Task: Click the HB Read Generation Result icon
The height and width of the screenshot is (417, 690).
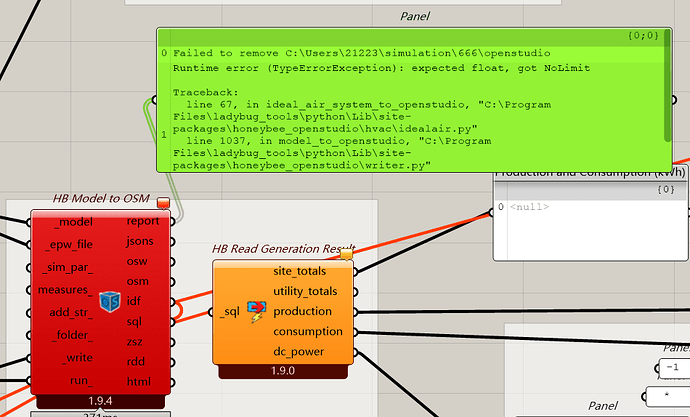Action: point(256,312)
